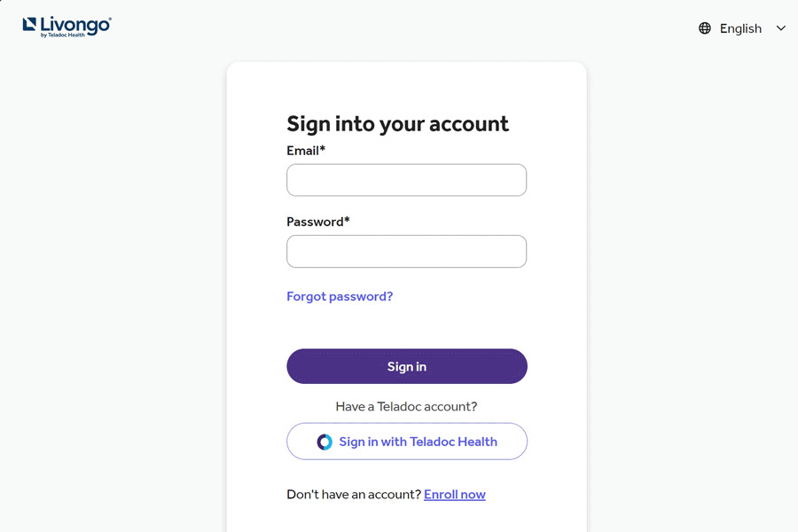Focus the Email input field
The width and height of the screenshot is (798, 532).
point(406,180)
